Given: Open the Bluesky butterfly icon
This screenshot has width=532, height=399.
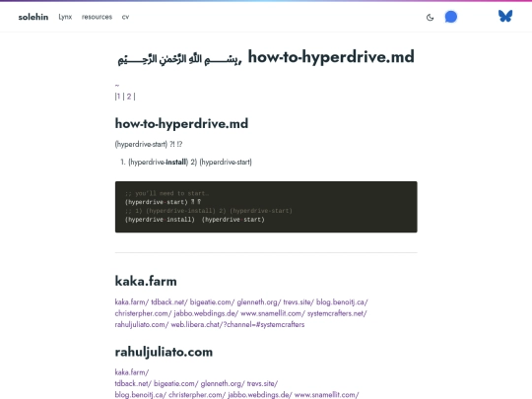Looking at the screenshot, I should click(505, 16).
